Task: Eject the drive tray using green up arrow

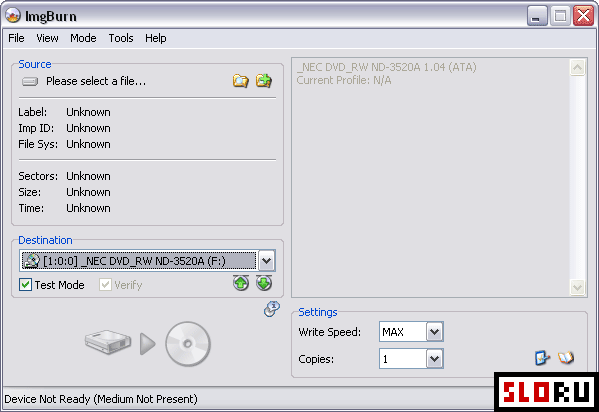Action: 241,283
